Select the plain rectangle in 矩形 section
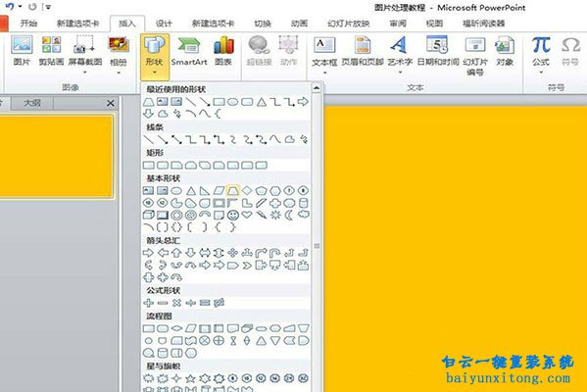Screen dimensions: 587x392 coord(149,165)
